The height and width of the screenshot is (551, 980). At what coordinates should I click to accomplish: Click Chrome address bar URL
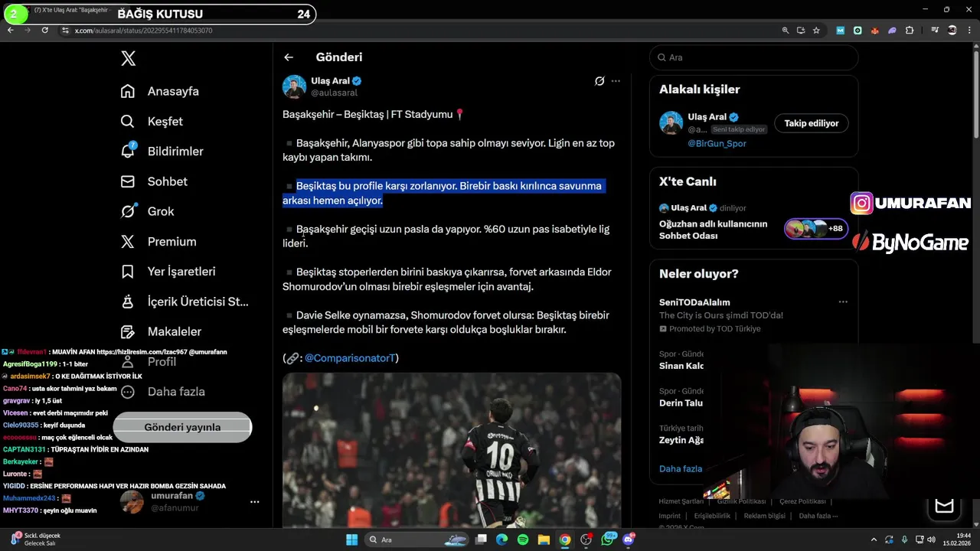pos(143,31)
